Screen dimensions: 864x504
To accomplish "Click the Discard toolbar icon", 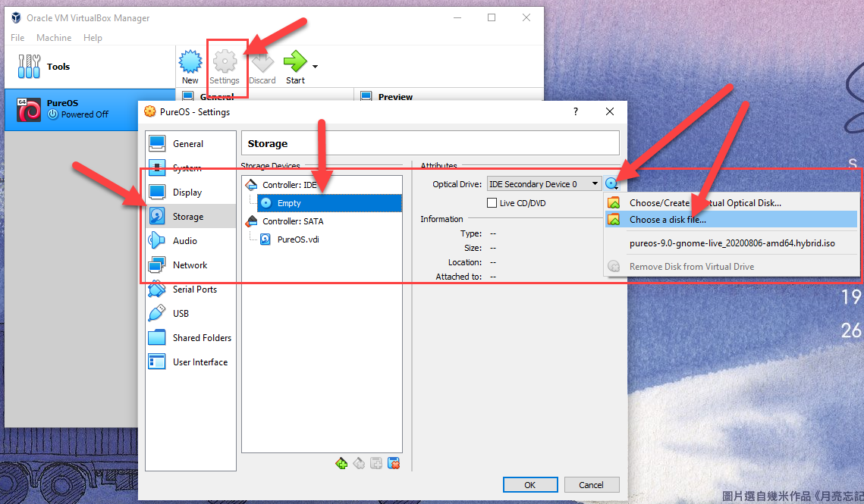I will click(x=262, y=67).
